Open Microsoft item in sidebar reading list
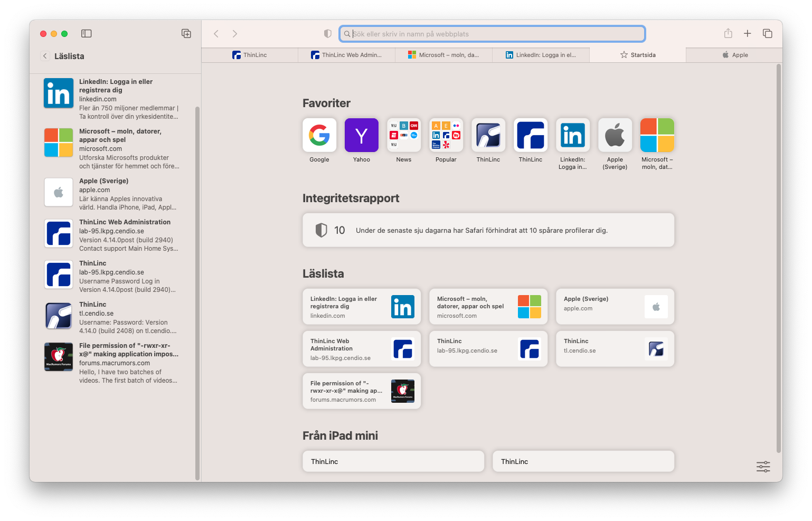 coord(112,149)
